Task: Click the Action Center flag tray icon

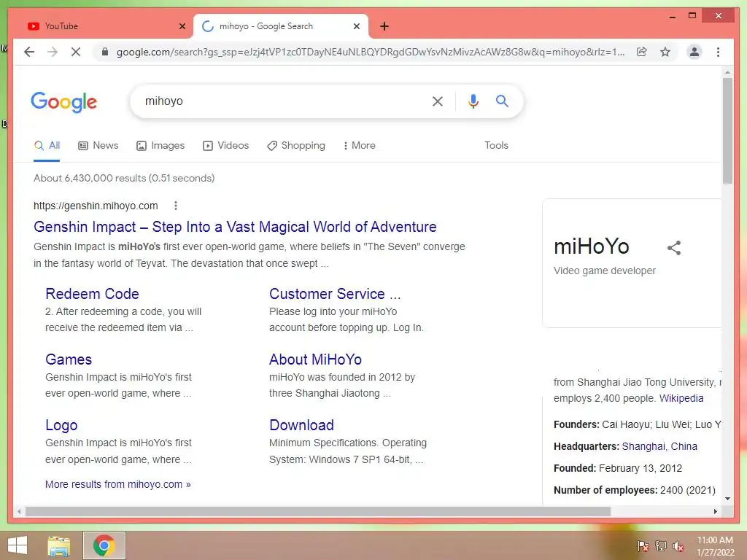Action: 643,546
